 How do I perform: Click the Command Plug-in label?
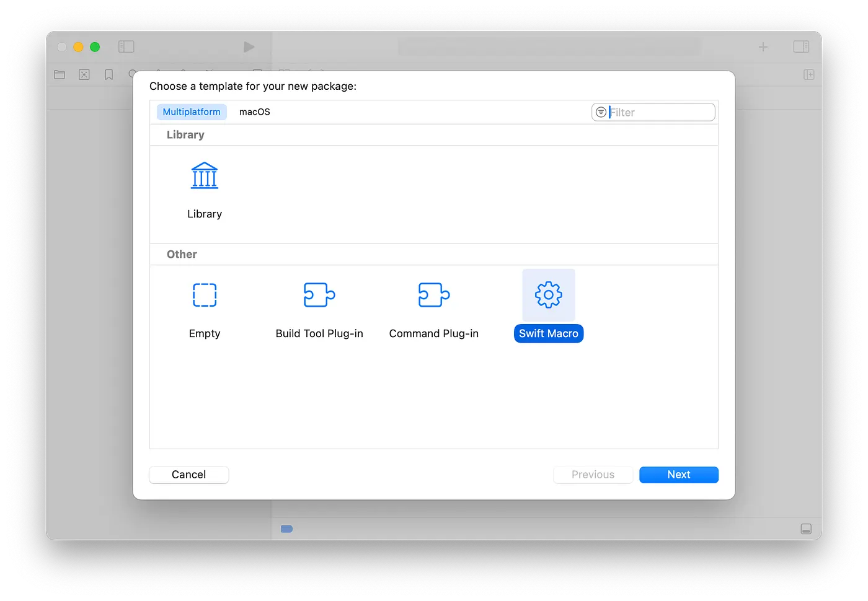tap(434, 333)
